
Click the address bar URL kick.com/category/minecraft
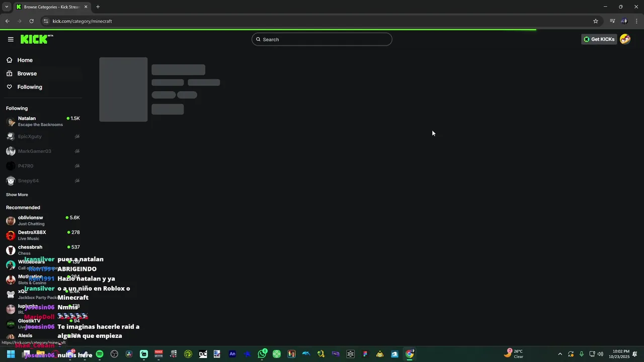82,21
